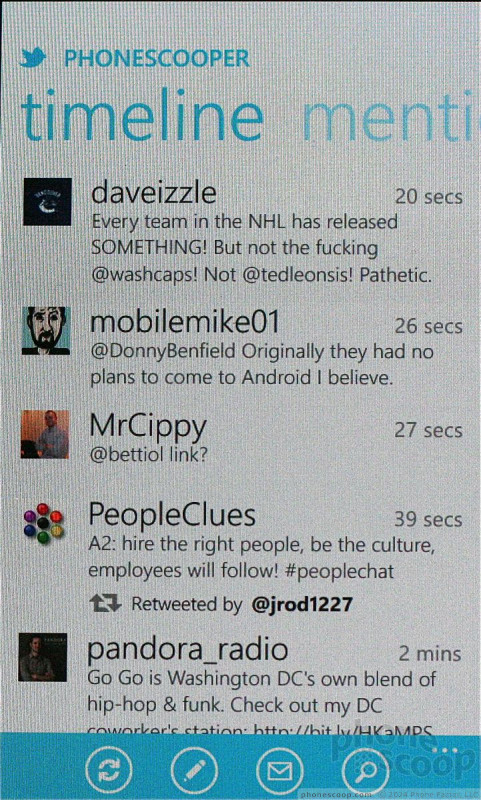Open the mobilemike01 username heading
This screenshot has width=481, height=800.
coord(185,322)
